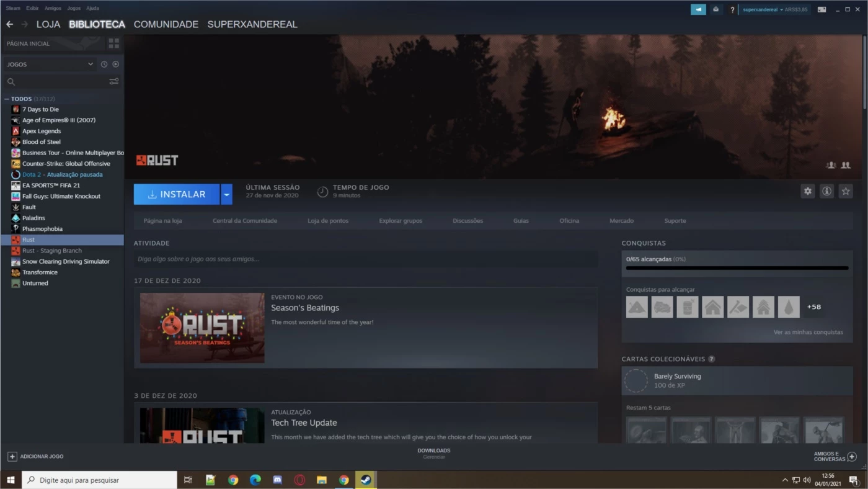Show the +58 remaining achievements
The image size is (868, 489).
[813, 307]
